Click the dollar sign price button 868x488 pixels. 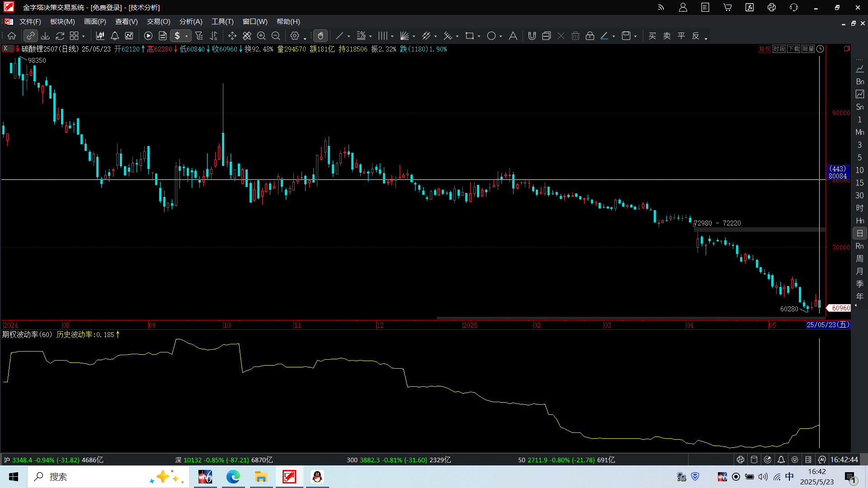point(177,36)
